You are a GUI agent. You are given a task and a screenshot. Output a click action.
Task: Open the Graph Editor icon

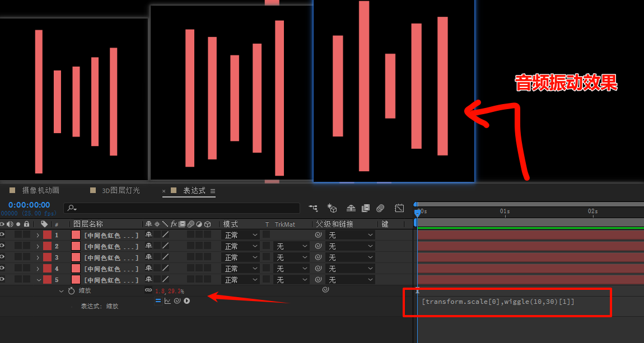(x=399, y=208)
